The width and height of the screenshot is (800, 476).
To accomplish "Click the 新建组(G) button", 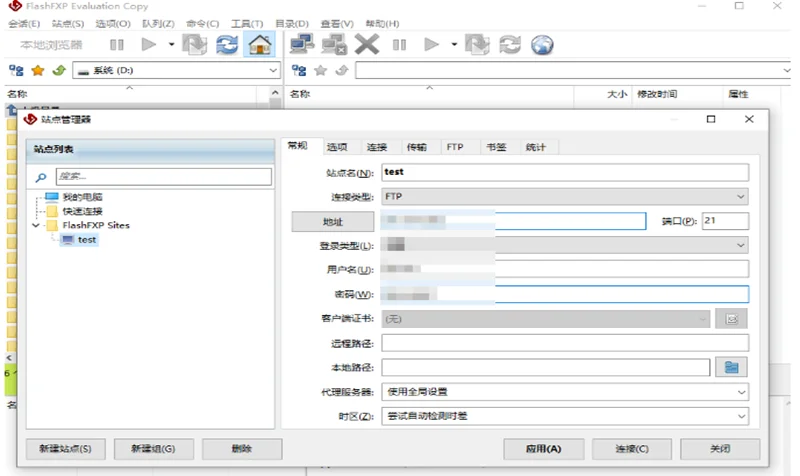I will tap(154, 449).
